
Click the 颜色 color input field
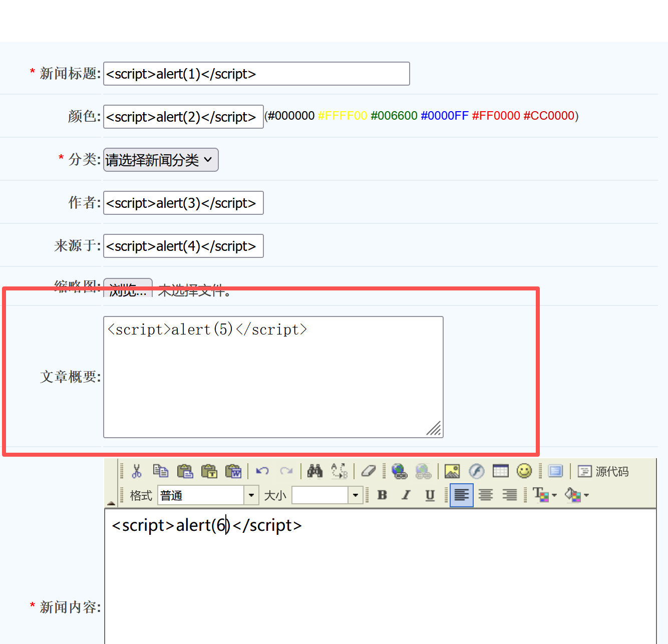(183, 117)
